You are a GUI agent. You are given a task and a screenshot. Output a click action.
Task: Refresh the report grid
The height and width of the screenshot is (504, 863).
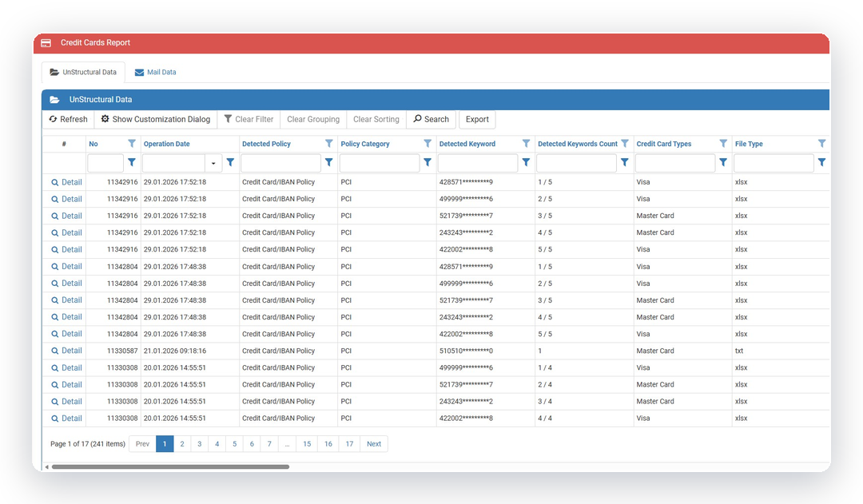coord(68,119)
